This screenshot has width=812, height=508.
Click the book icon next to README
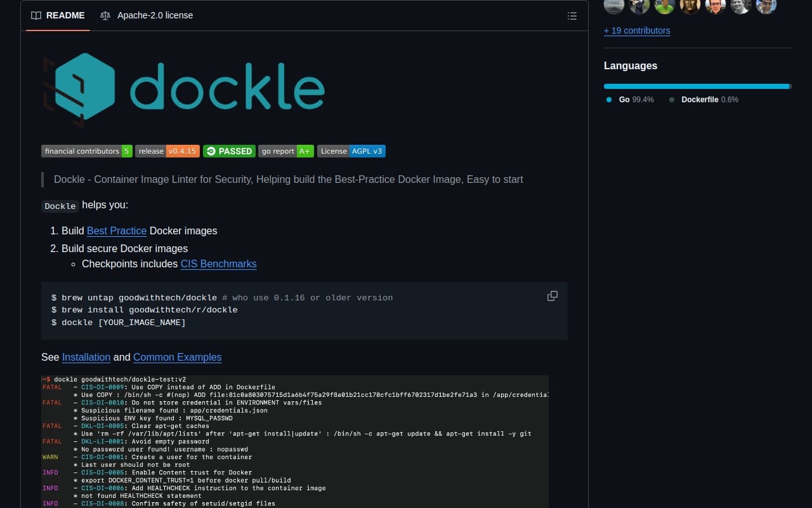coord(36,15)
